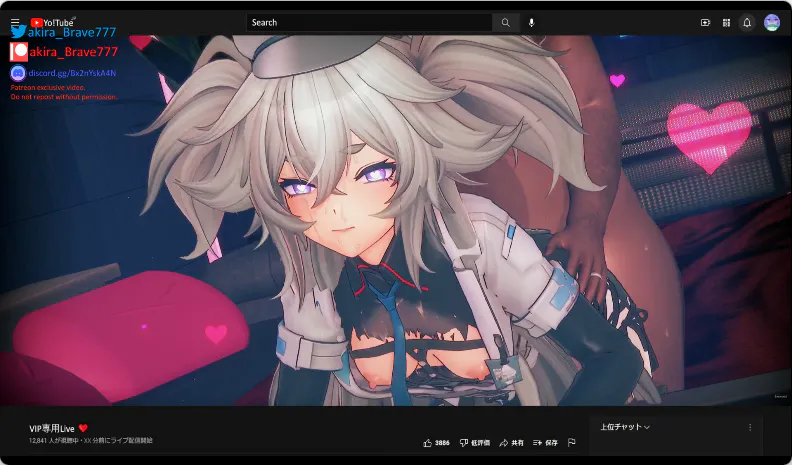Image resolution: width=792 pixels, height=465 pixels.
Task: Open the hamburger guide menu
Action: 15,22
